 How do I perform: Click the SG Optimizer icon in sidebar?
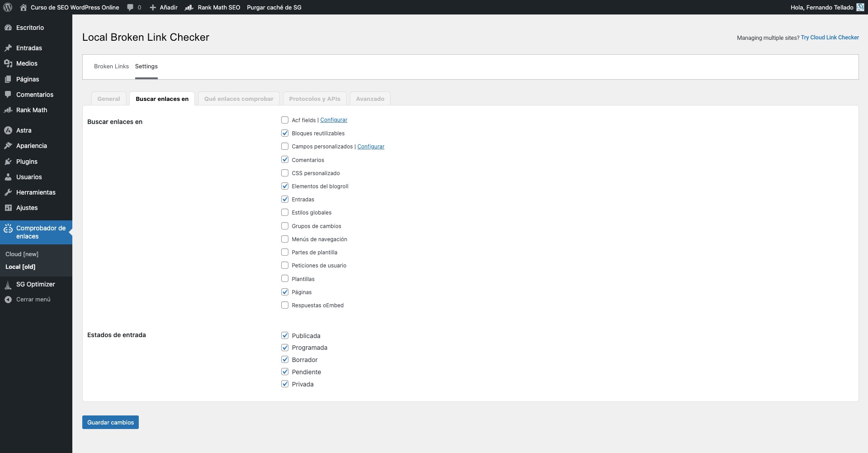click(8, 285)
